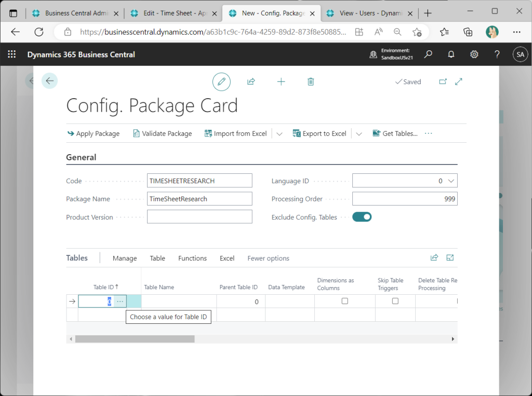Open the Help question mark
Image resolution: width=532 pixels, height=396 pixels.
(497, 54)
